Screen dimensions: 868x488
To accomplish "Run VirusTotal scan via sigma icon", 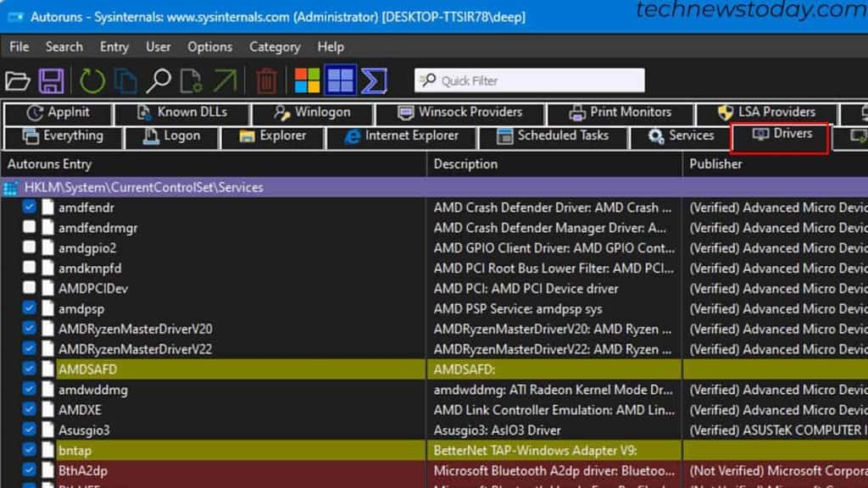I will 373,80.
